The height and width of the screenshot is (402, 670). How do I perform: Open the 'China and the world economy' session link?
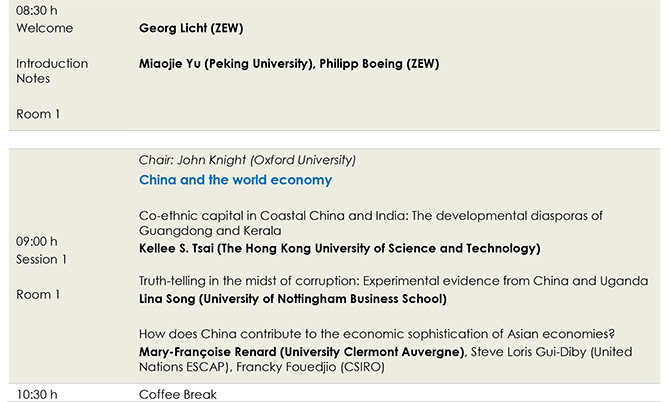pos(235,180)
